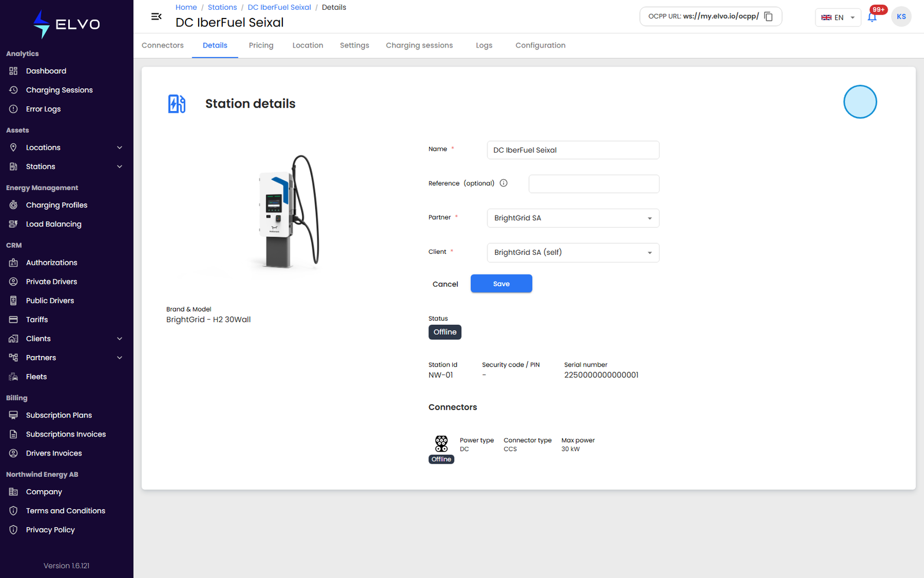Image resolution: width=924 pixels, height=578 pixels.
Task: Cancel the station edits
Action: (445, 284)
